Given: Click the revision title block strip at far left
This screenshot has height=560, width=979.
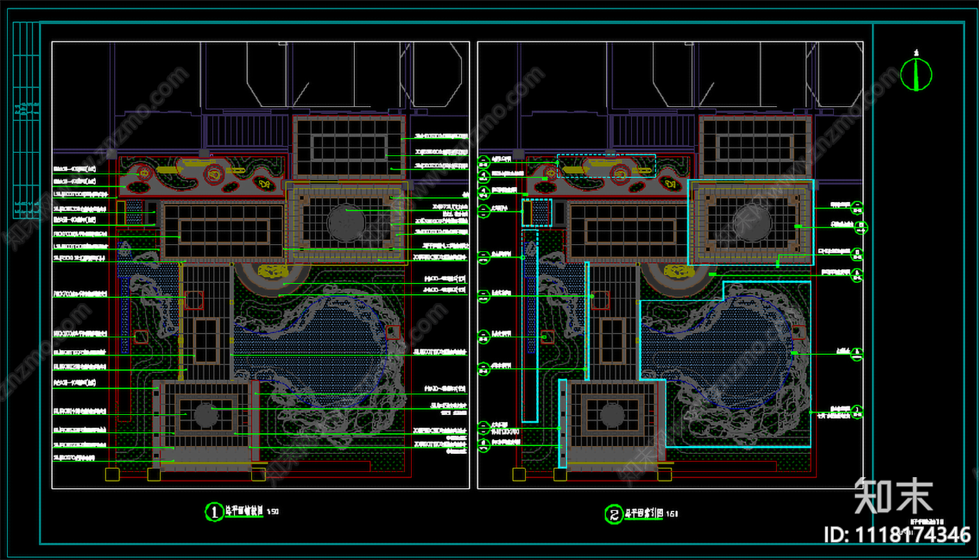Looking at the screenshot, I should (25, 120).
